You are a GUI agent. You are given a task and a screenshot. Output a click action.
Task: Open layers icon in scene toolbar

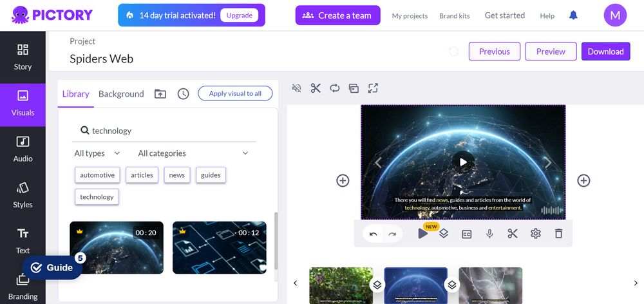444,234
